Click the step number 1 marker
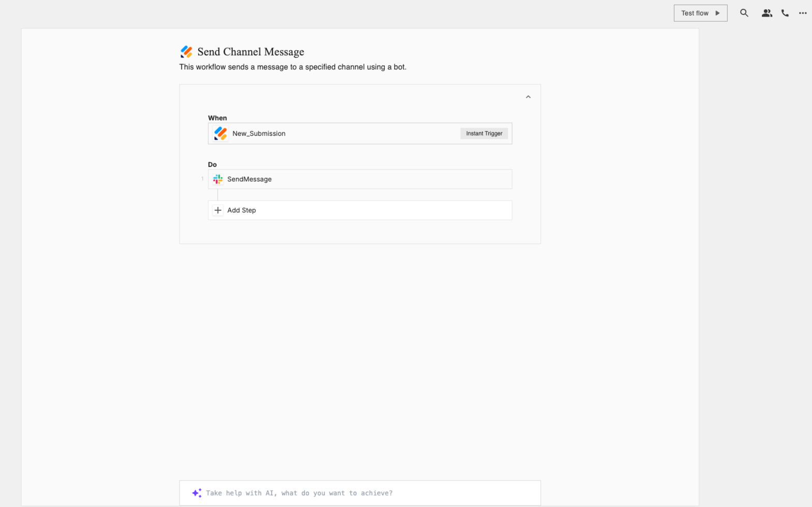The image size is (812, 507). (202, 179)
